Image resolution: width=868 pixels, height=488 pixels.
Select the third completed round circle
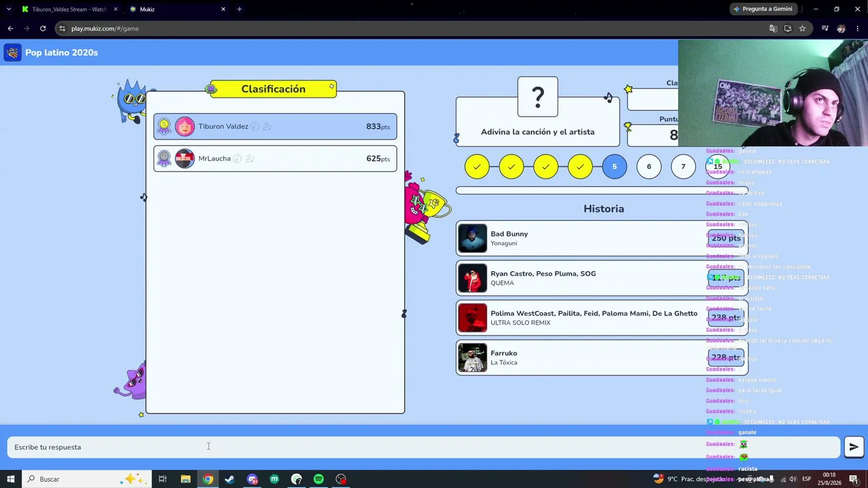point(546,167)
